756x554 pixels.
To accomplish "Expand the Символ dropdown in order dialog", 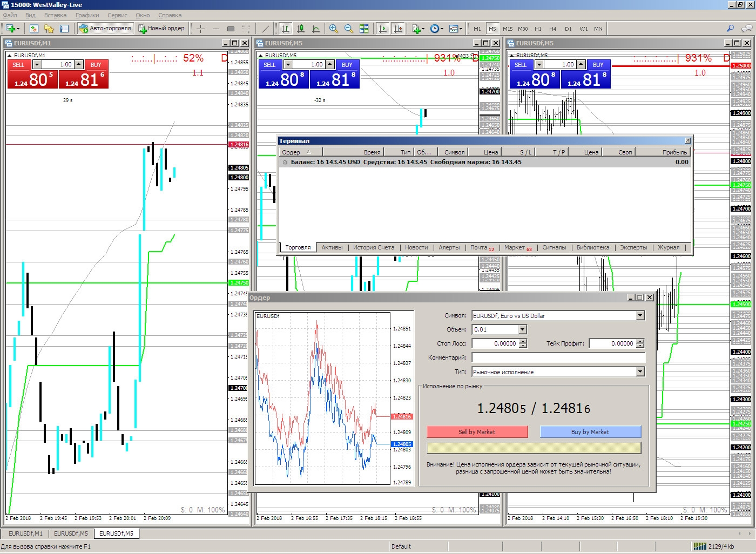I will click(640, 316).
